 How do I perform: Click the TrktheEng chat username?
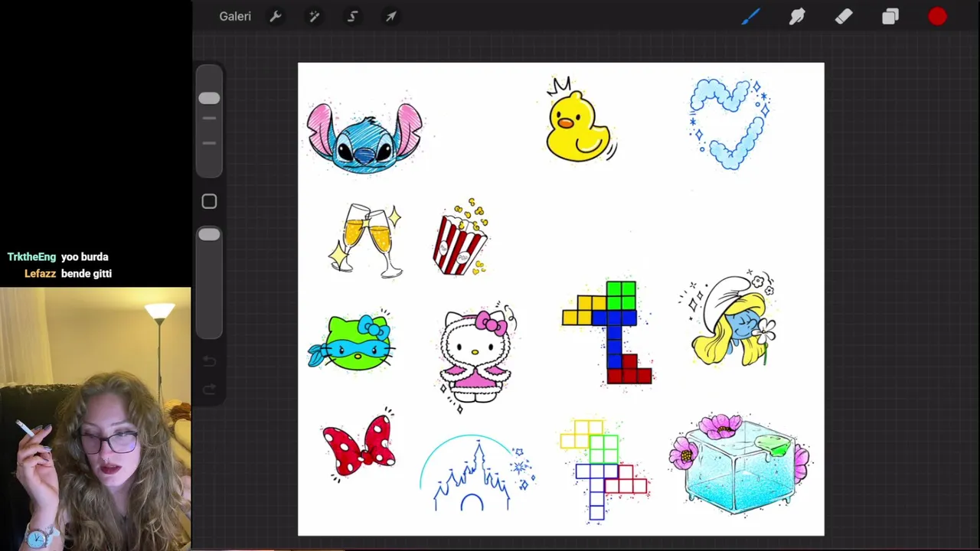coord(31,257)
